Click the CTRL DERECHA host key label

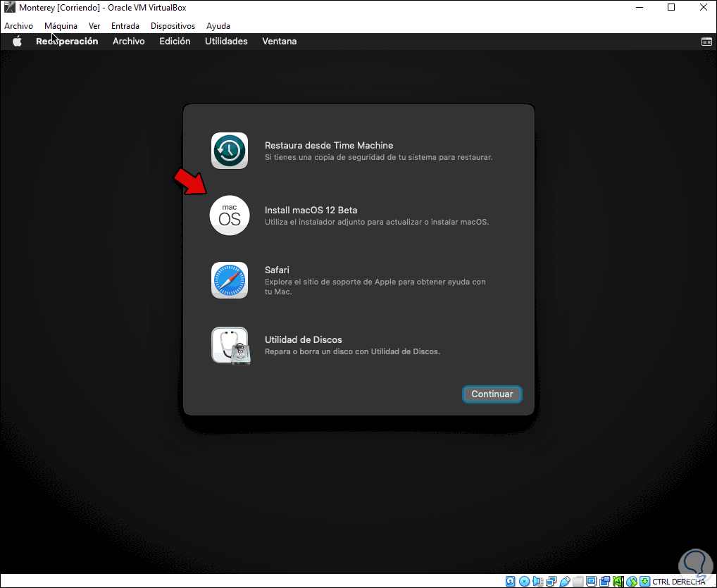(678, 582)
